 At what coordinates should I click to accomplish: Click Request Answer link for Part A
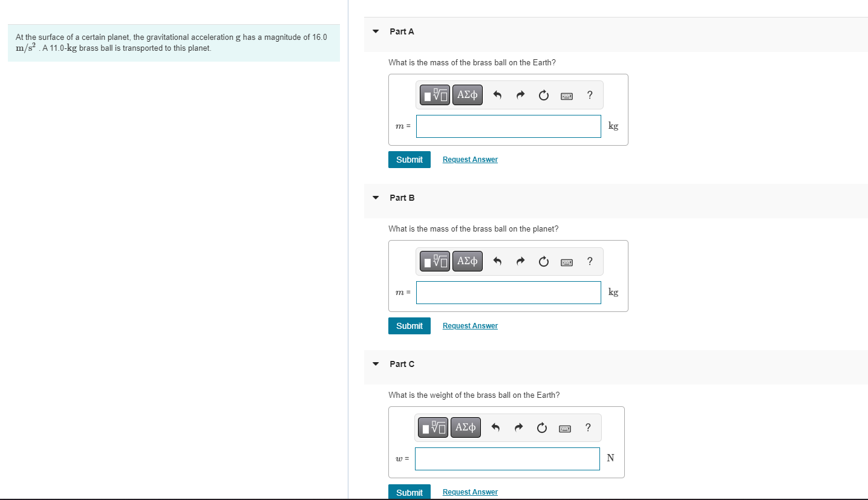click(470, 160)
